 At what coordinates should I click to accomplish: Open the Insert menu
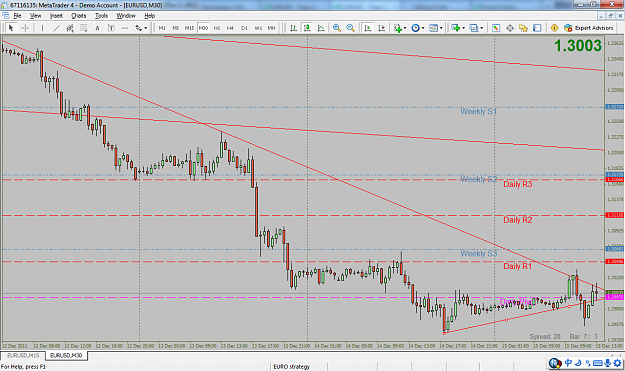click(x=56, y=16)
